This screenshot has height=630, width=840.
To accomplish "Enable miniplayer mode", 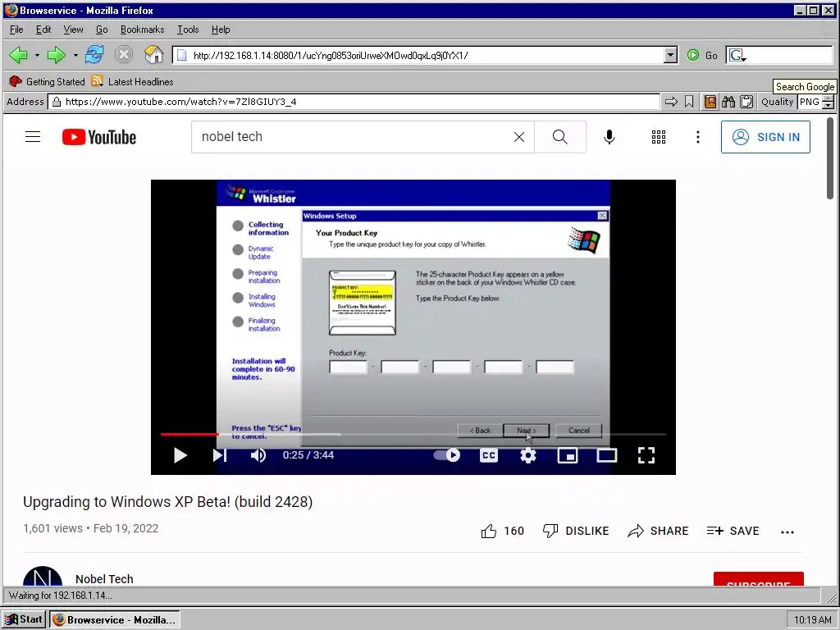I will (568, 455).
